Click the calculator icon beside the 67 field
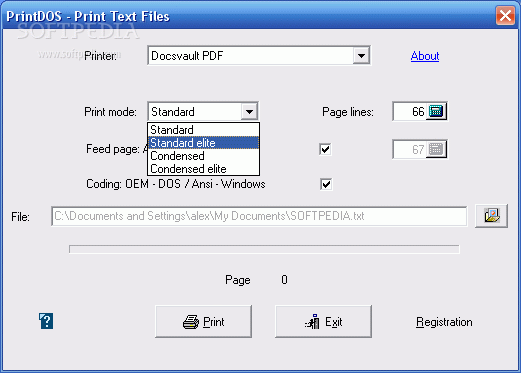 tap(436, 149)
